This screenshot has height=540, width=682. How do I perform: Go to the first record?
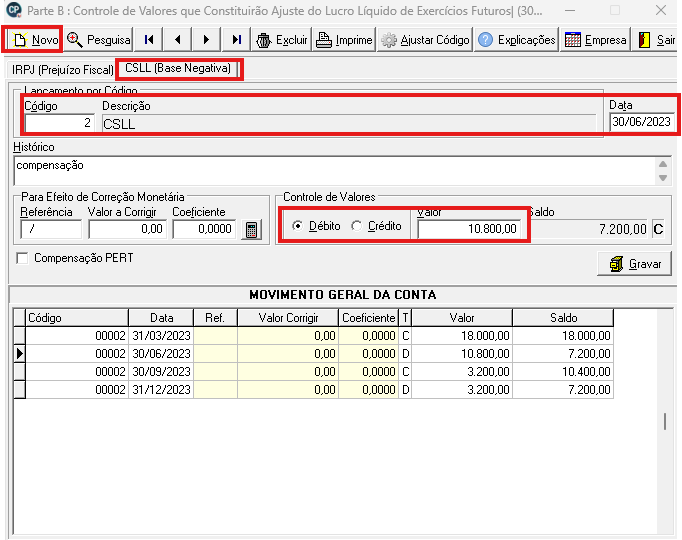pos(149,40)
